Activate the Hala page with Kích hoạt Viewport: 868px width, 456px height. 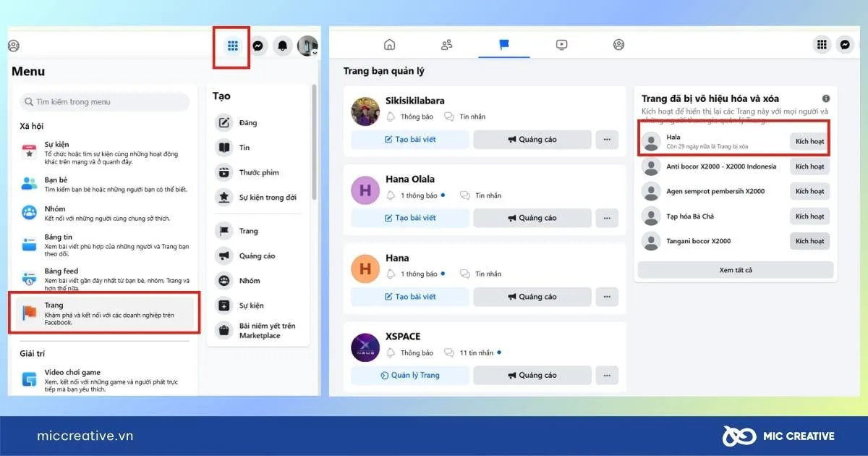(809, 139)
